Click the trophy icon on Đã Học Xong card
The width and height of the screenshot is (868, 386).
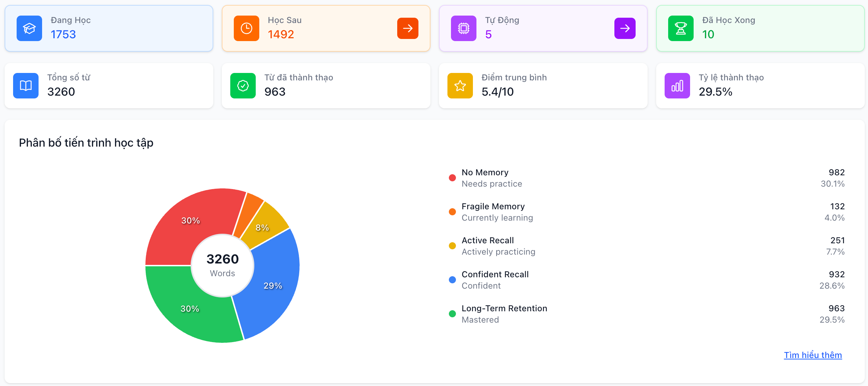point(681,28)
